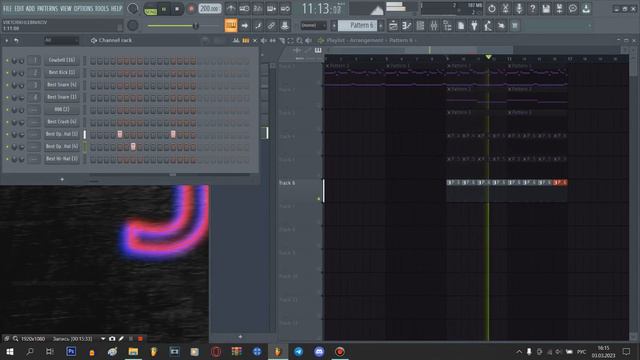Open the Browser from the toolbar
640x360 pixels.
coord(447,26)
